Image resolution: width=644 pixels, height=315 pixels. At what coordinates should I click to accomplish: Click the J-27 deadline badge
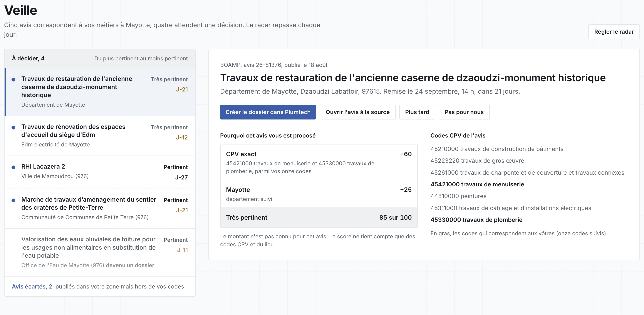pyautogui.click(x=181, y=177)
